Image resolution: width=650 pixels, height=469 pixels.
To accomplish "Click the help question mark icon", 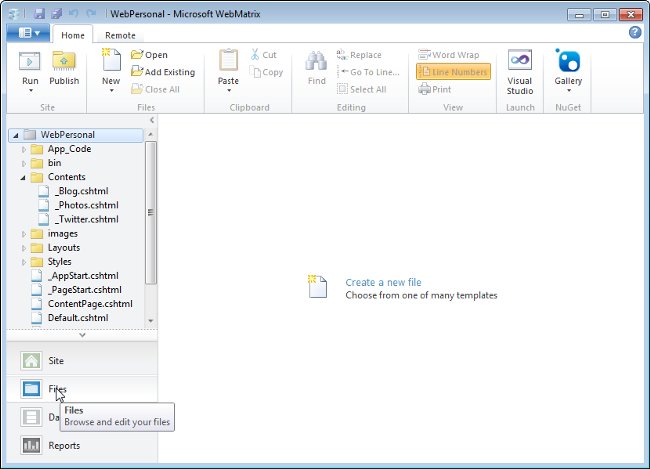I will click(x=635, y=32).
